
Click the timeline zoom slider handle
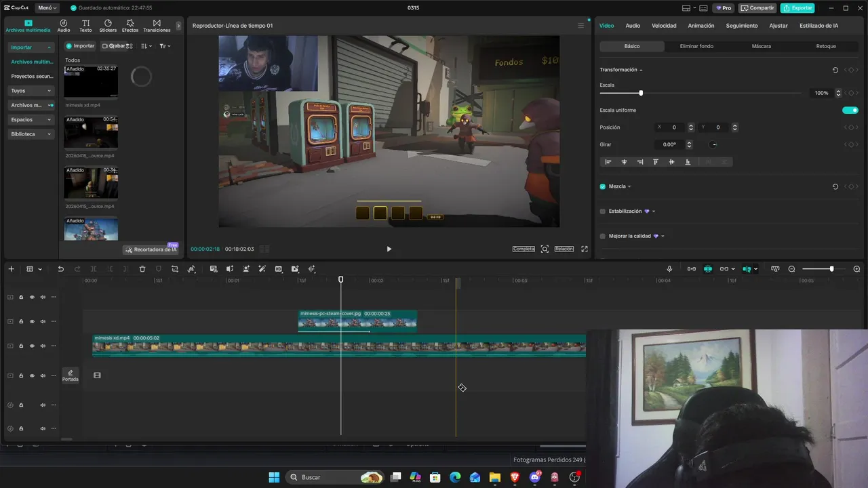tap(831, 269)
